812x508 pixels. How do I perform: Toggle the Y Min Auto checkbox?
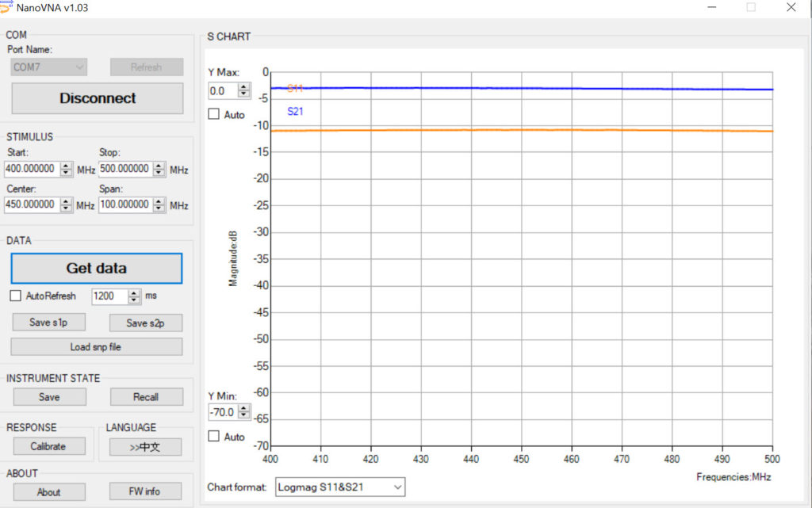tap(213, 437)
